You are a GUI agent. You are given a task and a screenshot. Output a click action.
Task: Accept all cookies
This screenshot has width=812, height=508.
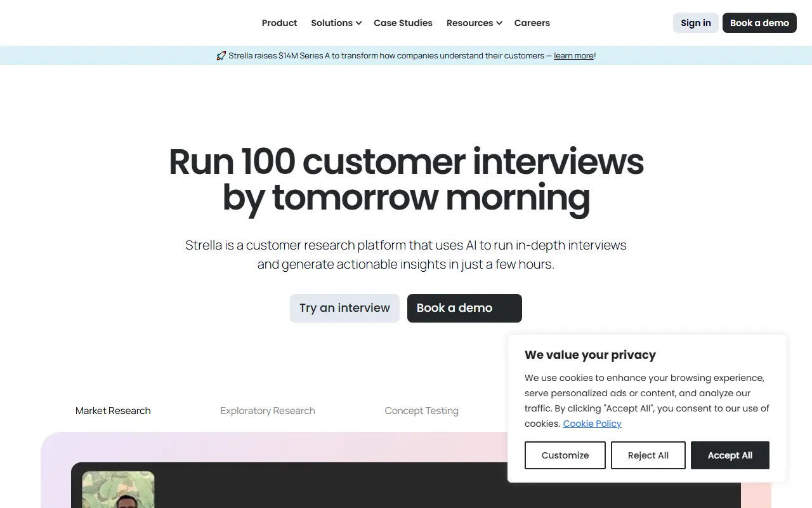[730, 455]
